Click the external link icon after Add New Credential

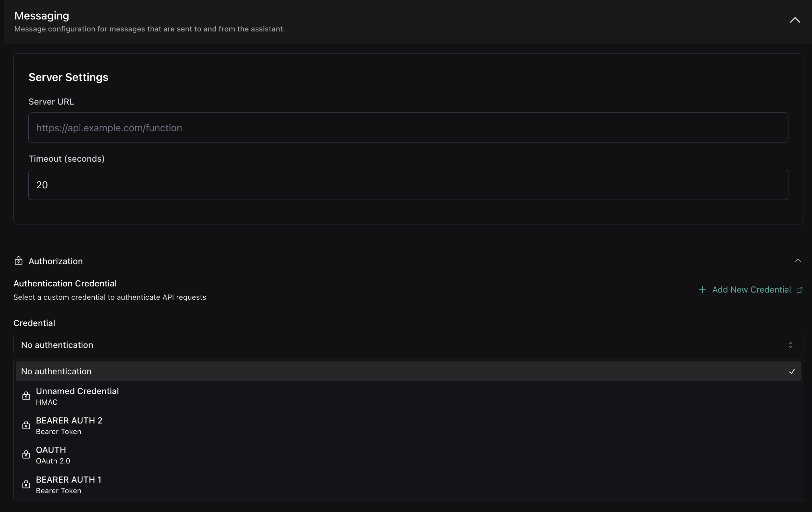(799, 290)
